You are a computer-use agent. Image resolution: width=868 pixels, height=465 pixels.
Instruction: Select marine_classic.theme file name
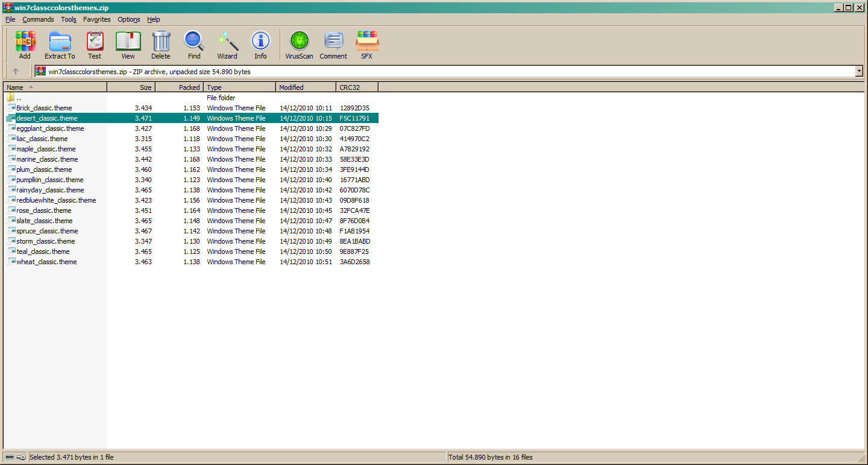[x=47, y=159]
